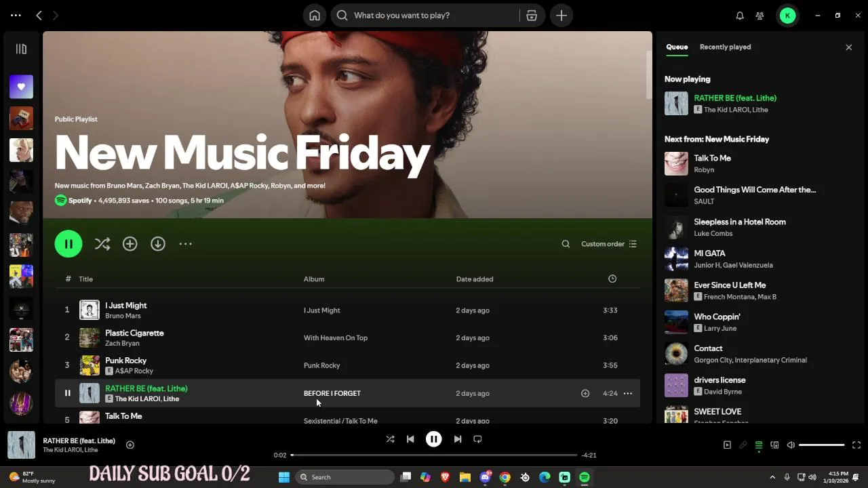Skip to next track

458,439
